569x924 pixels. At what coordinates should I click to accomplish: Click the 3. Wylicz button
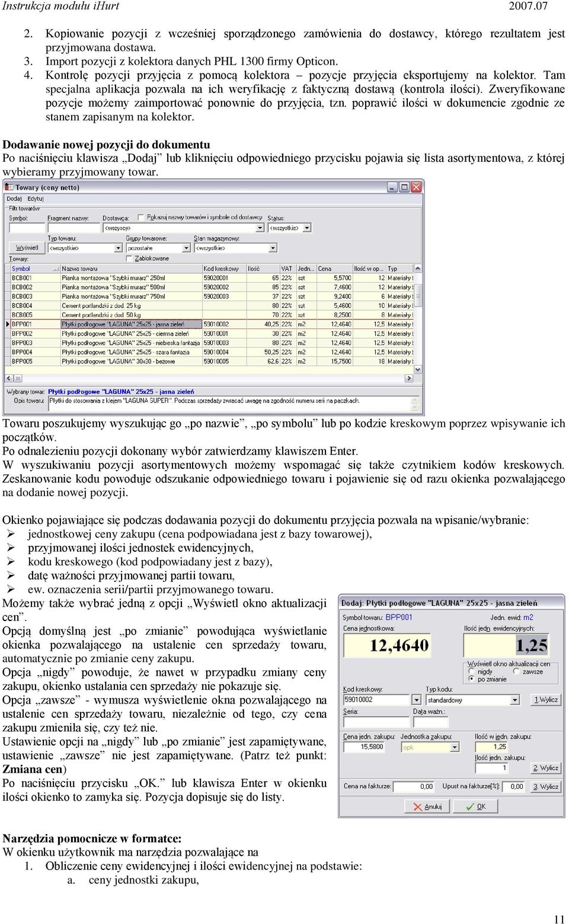click(x=545, y=786)
